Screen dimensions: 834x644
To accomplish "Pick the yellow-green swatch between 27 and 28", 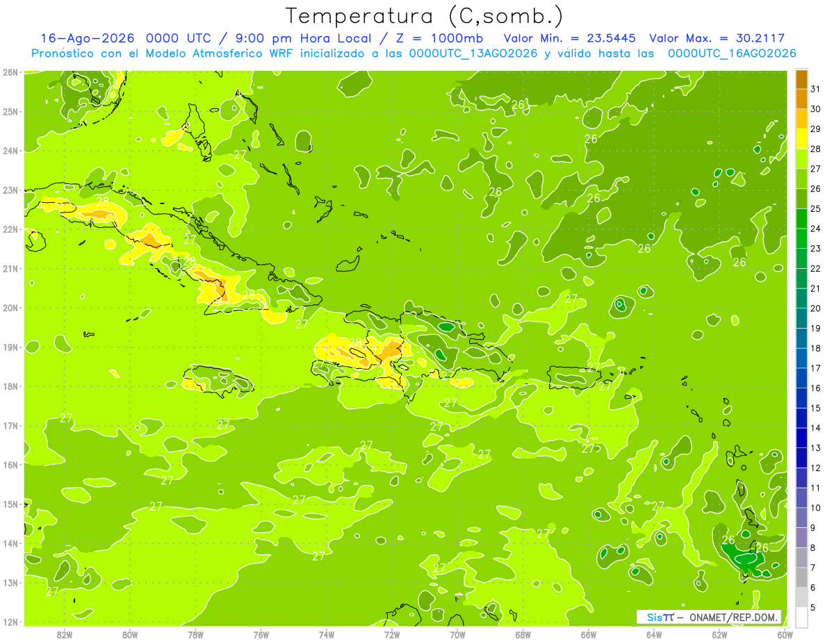I will (801, 158).
